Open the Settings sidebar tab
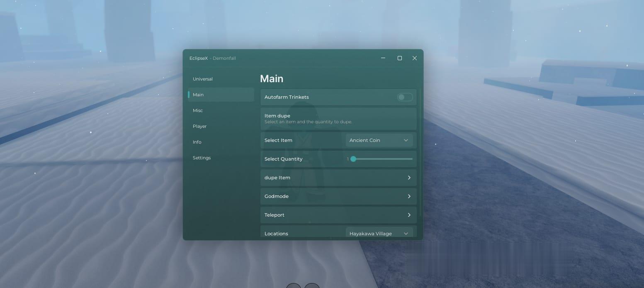The image size is (644, 288). 202,158
